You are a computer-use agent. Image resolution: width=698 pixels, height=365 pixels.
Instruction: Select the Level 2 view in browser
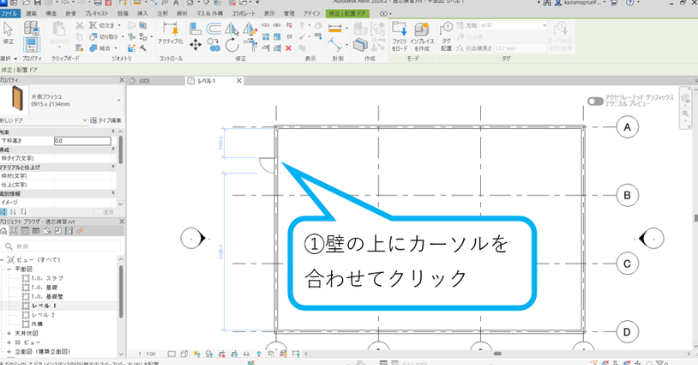tap(43, 315)
